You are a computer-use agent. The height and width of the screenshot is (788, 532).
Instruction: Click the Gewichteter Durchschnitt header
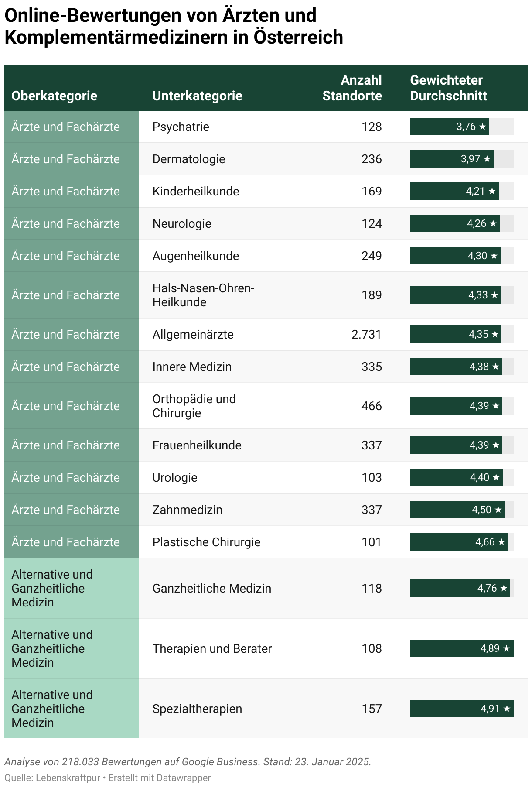(x=448, y=88)
